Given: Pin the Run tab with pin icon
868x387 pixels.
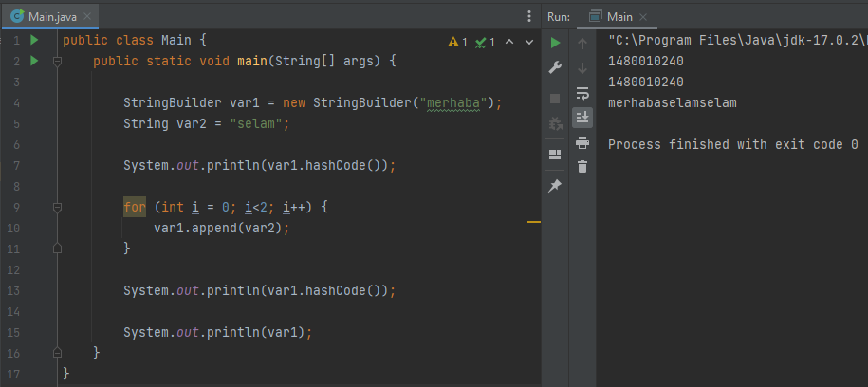Looking at the screenshot, I should pos(556,186).
